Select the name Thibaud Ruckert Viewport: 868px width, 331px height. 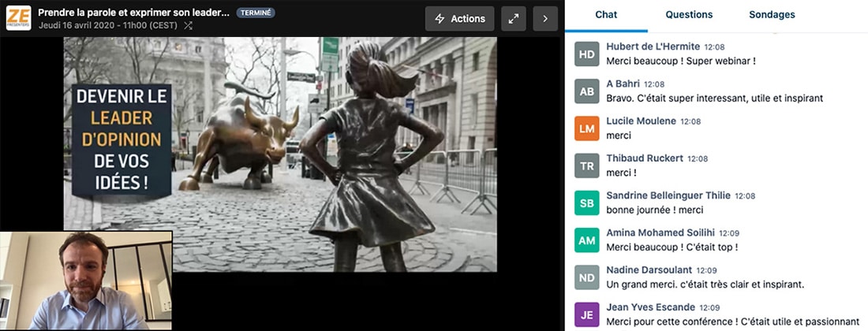click(645, 158)
